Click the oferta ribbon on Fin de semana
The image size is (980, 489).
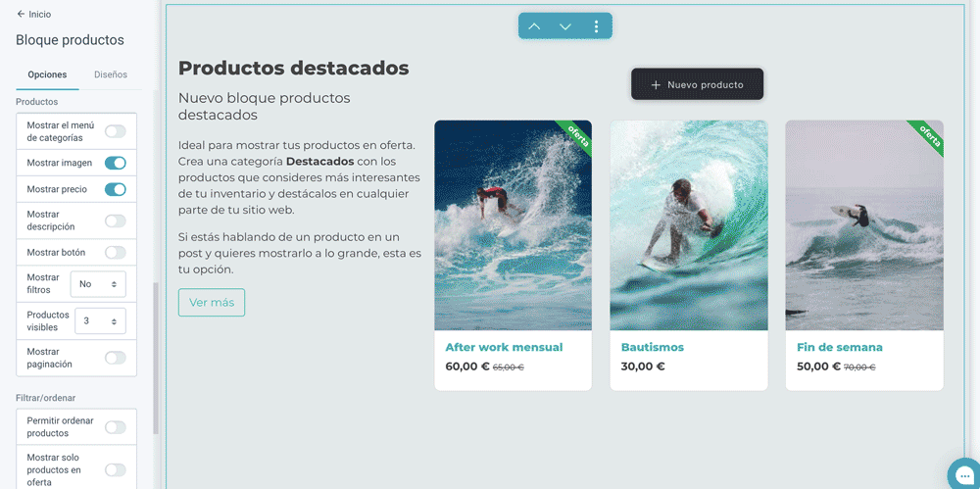tap(927, 135)
